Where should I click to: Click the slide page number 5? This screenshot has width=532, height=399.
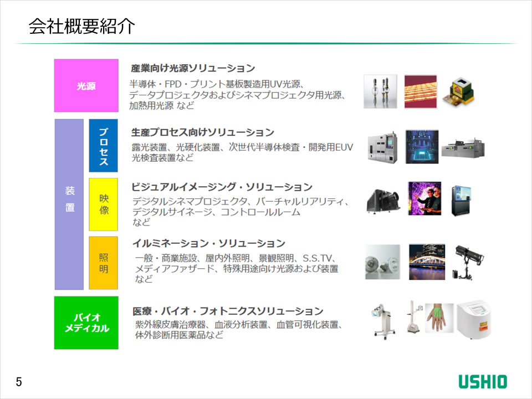tap(19, 381)
